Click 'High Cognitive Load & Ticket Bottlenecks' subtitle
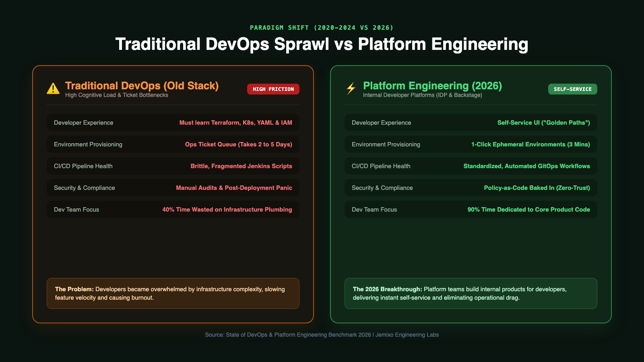Viewport: 644px width, 362px height. point(117,95)
